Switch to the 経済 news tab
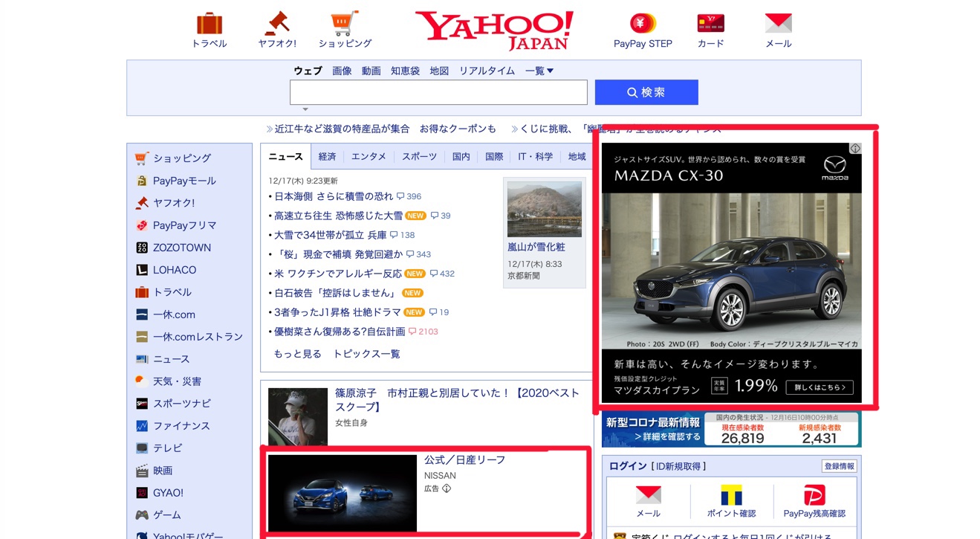980x539 pixels. (x=327, y=157)
